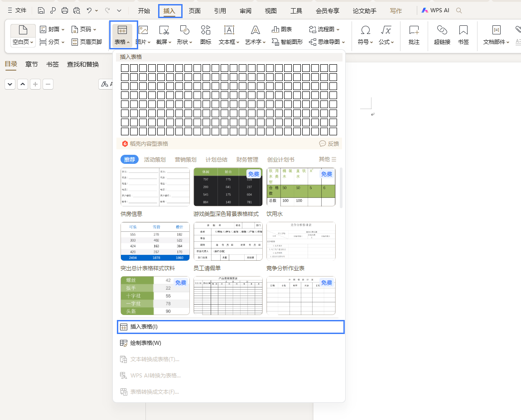The height and width of the screenshot is (420, 521).
Task: Open Print Preview icon
Action: pyautogui.click(x=77, y=10)
